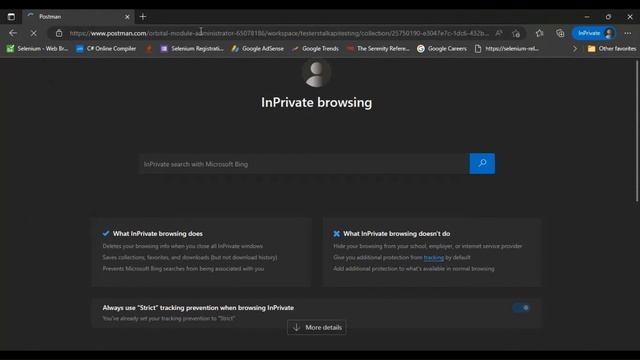Select the Postman browser tab
The width and height of the screenshot is (640, 360).
pyautogui.click(x=78, y=17)
